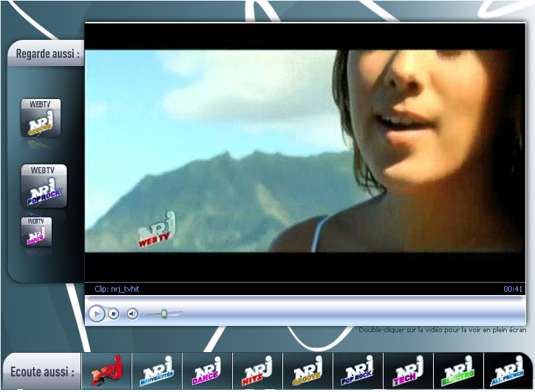The height and width of the screenshot is (392, 535).
Task: Click the video display area
Action: (305, 153)
